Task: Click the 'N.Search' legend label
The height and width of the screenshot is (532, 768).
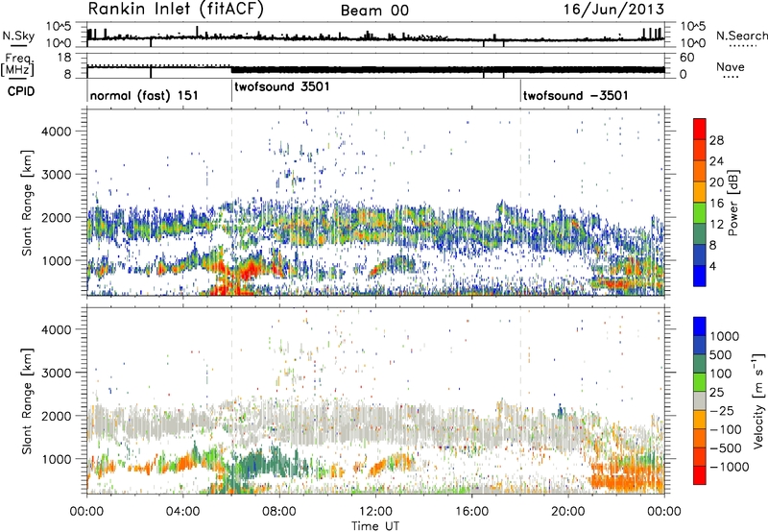Action: click(742, 36)
